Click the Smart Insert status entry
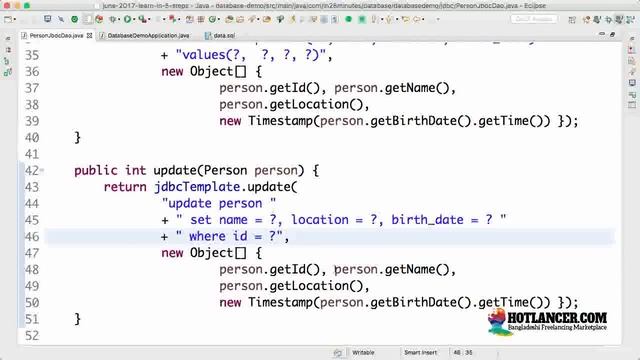640x360 pixels. pyautogui.click(x=420, y=352)
